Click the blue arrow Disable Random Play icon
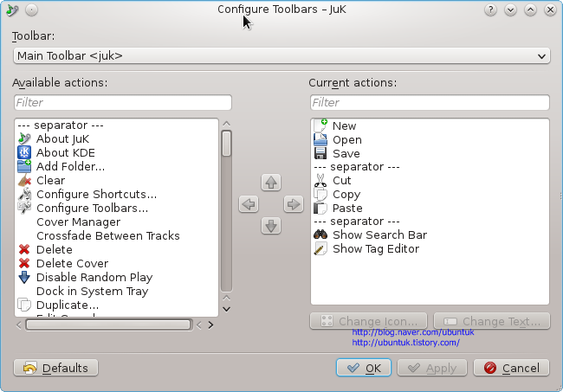563x392 pixels. (24, 277)
